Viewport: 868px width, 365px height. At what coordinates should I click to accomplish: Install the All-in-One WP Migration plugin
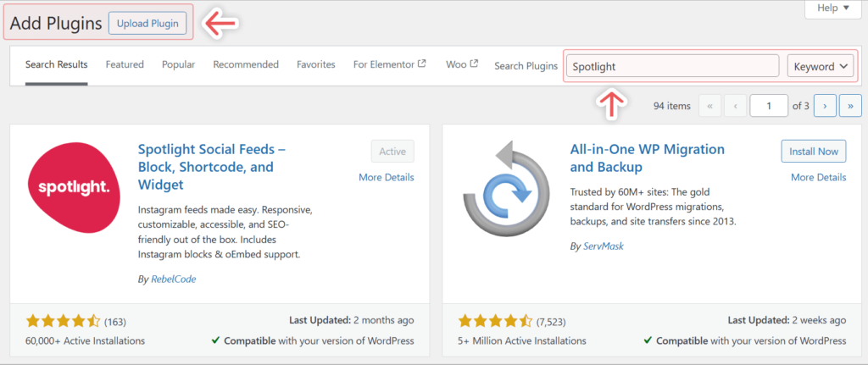[814, 152]
